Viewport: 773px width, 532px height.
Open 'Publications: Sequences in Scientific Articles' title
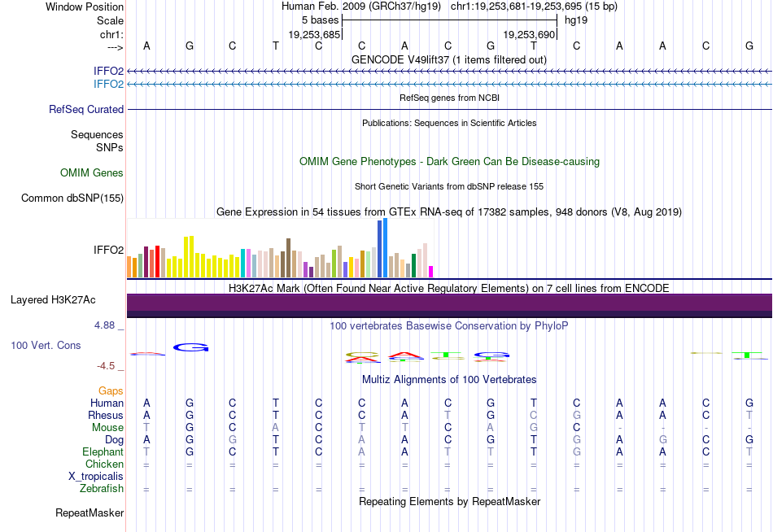point(449,123)
